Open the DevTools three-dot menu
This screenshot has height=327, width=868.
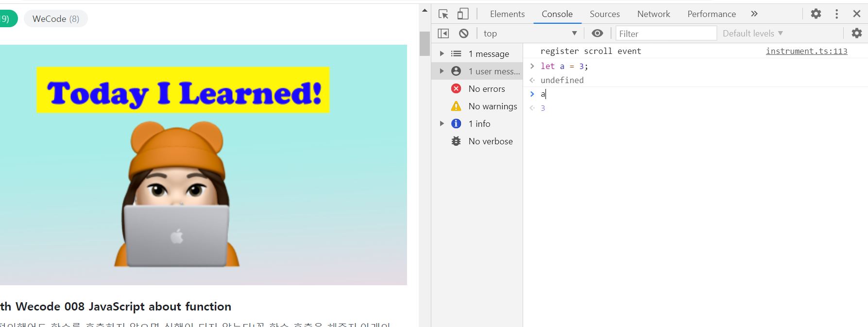pyautogui.click(x=836, y=14)
